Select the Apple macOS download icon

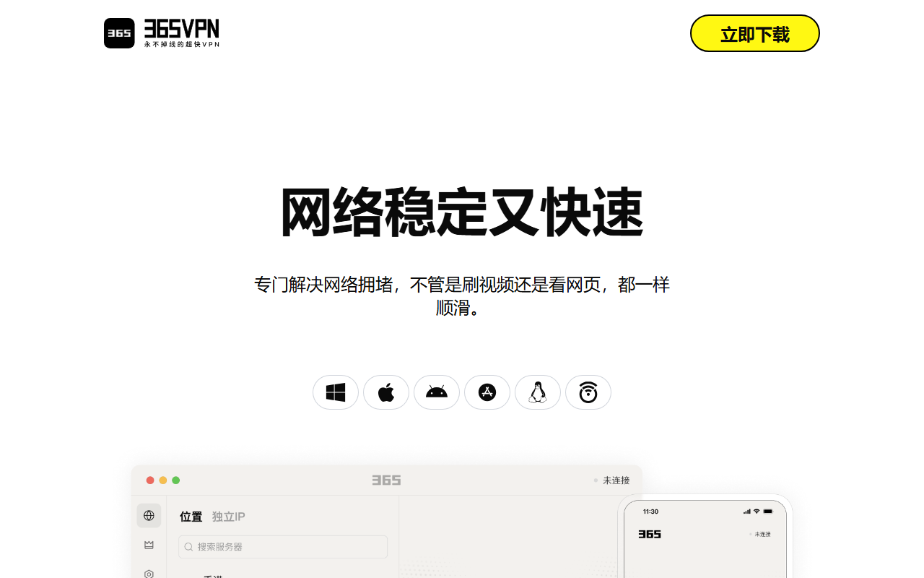(x=386, y=392)
